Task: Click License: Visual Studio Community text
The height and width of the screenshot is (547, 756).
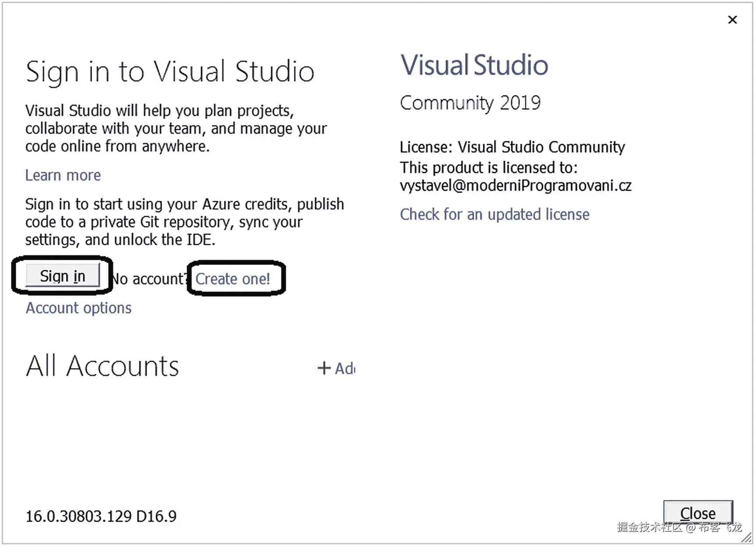Action: (x=512, y=147)
